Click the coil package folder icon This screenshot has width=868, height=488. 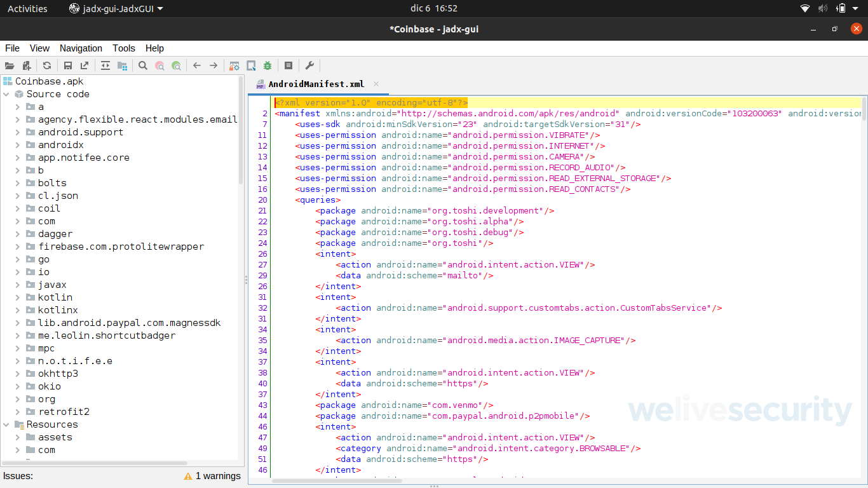31,208
